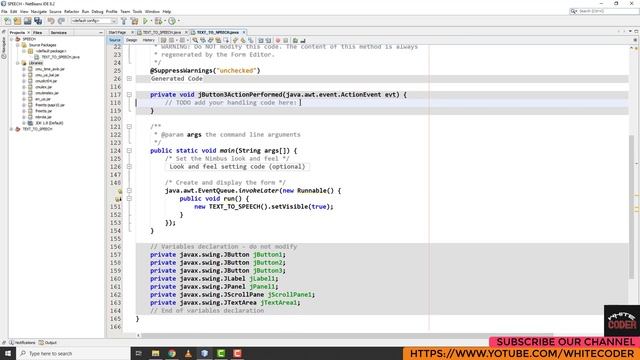640x360 pixels.
Task: Open the Debug Project dropdown arrow
Action: pos(164,21)
